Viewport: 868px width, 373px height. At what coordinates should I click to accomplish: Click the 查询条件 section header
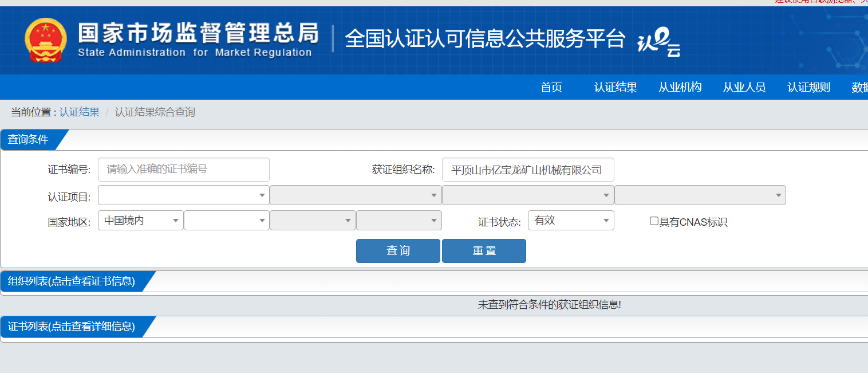coord(28,140)
